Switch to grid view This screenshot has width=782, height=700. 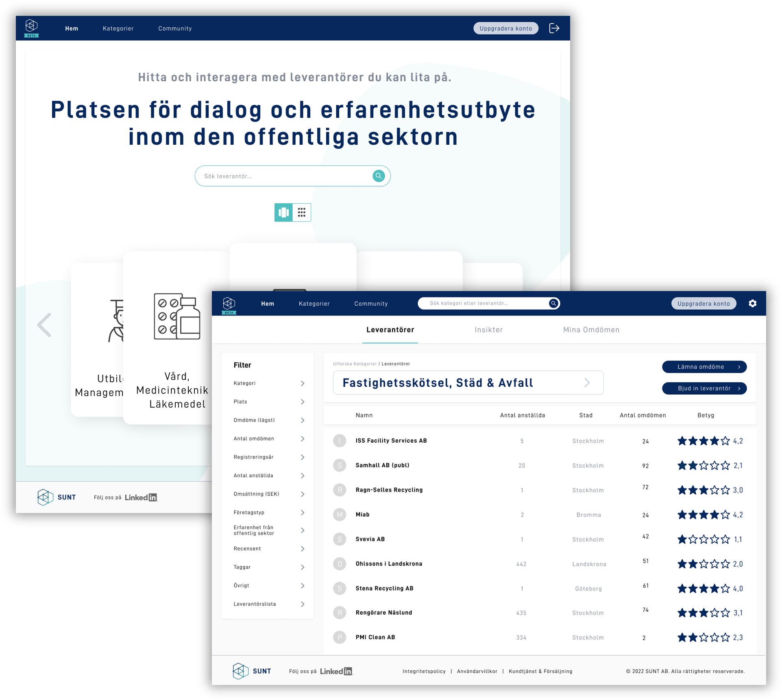coord(301,212)
